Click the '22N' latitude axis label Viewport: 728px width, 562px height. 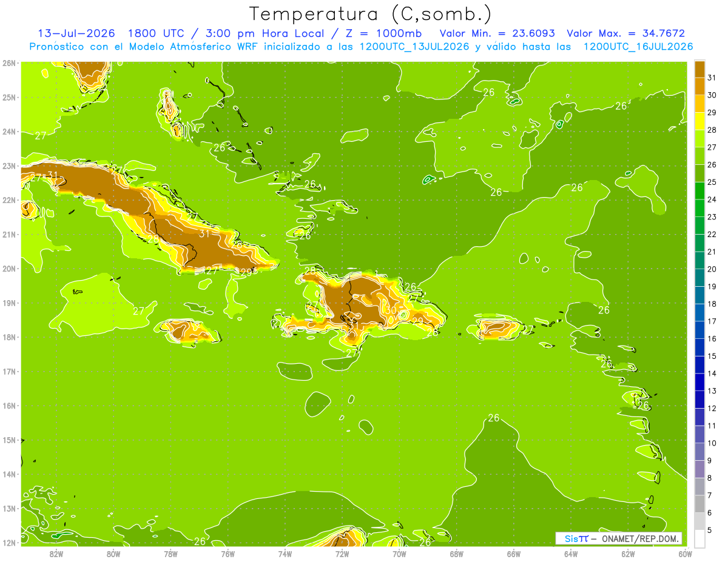coord(9,200)
